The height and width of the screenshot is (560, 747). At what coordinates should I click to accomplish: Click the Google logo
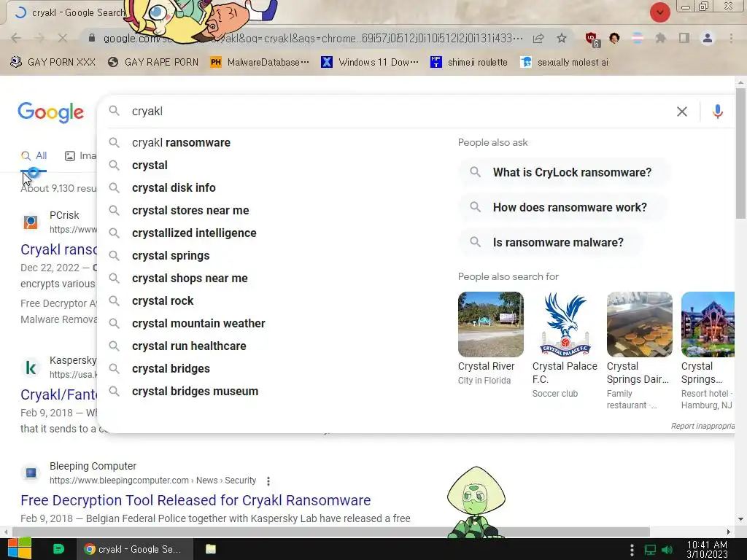click(x=51, y=112)
